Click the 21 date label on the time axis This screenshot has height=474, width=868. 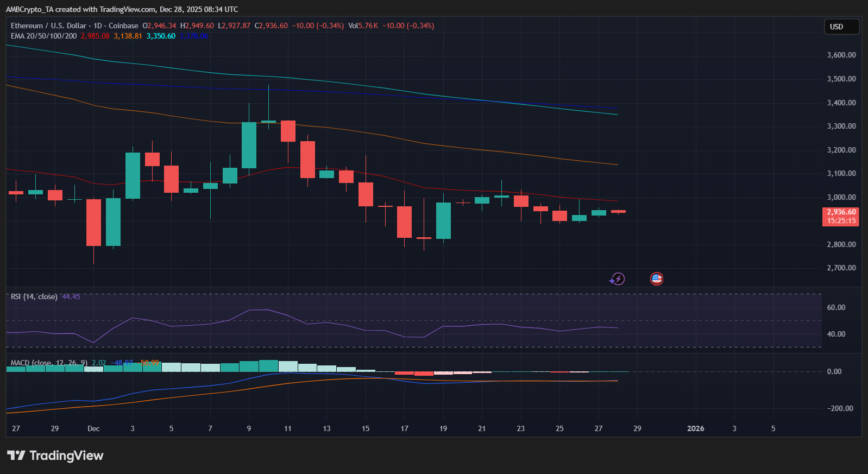pyautogui.click(x=482, y=428)
